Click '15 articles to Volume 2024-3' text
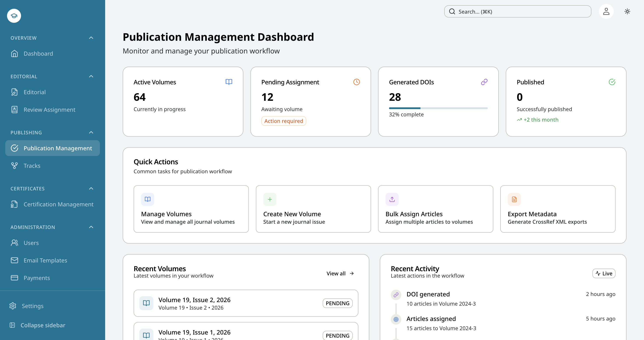 (441, 328)
